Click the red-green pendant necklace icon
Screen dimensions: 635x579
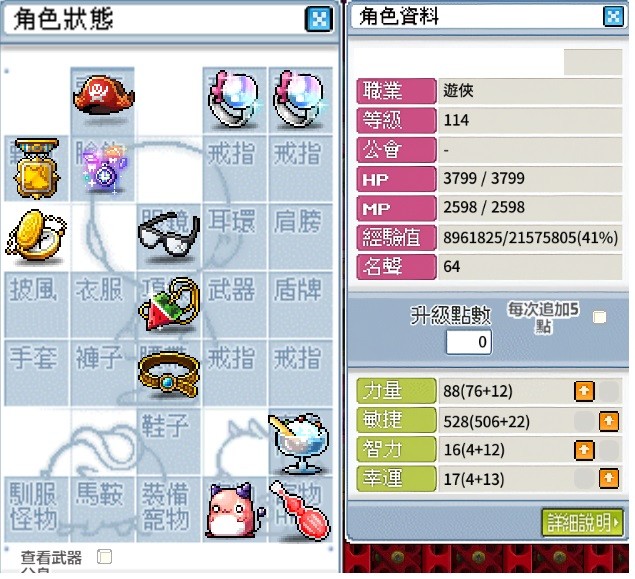169,304
